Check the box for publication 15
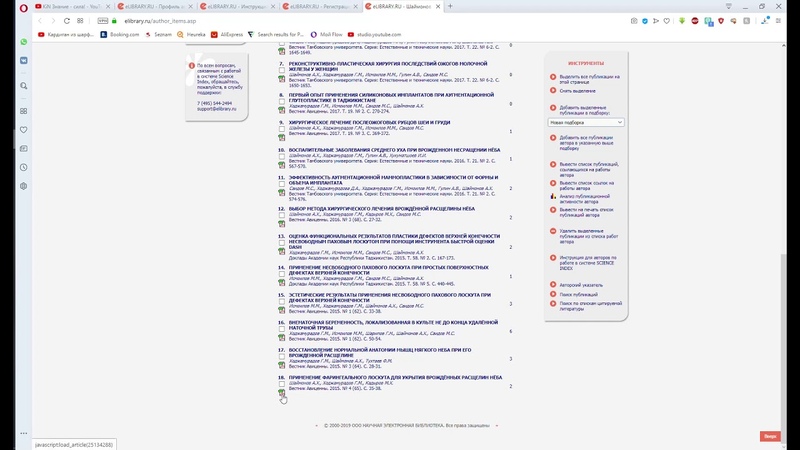 pos(282,301)
